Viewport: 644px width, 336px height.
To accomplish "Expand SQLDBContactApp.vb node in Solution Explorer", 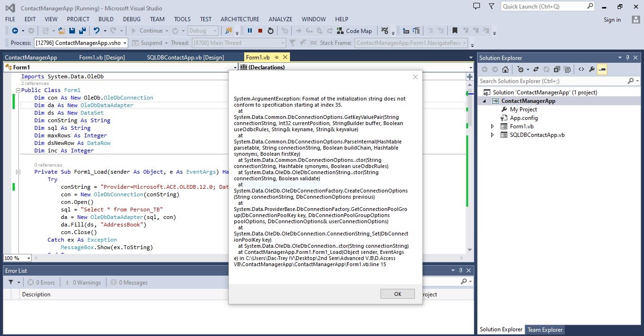I will point(493,135).
